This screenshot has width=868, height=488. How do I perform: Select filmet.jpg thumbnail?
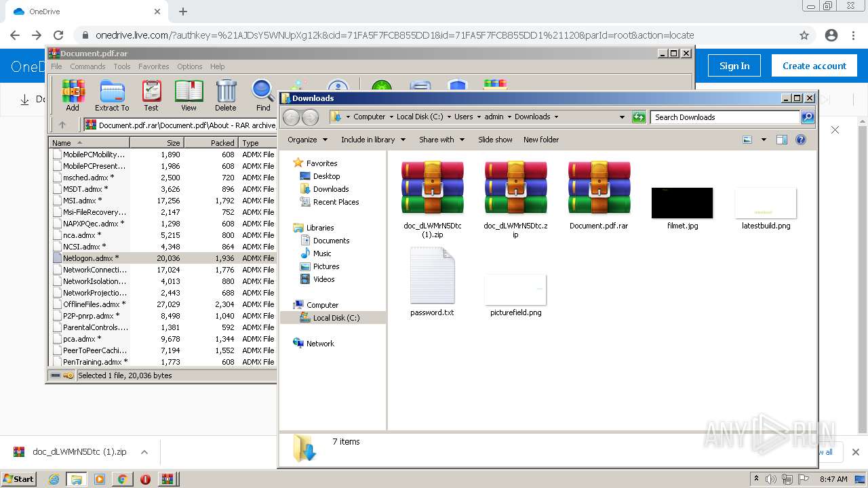[682, 203]
